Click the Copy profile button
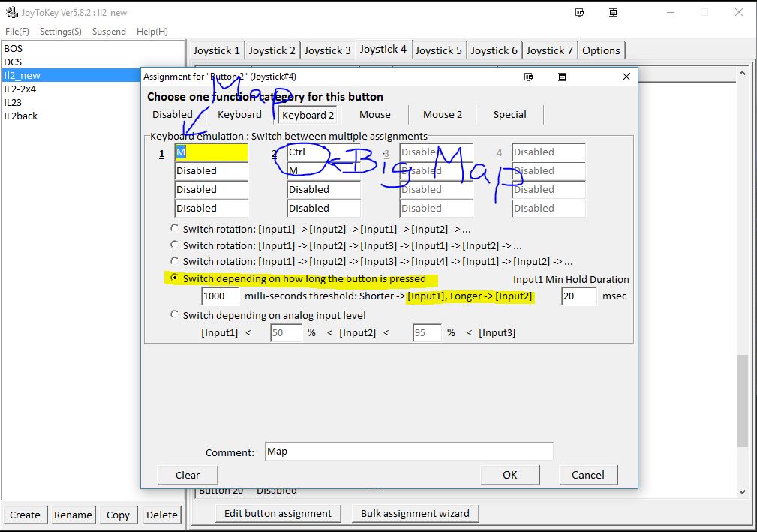Image resolution: width=757 pixels, height=532 pixels. pyautogui.click(x=118, y=515)
